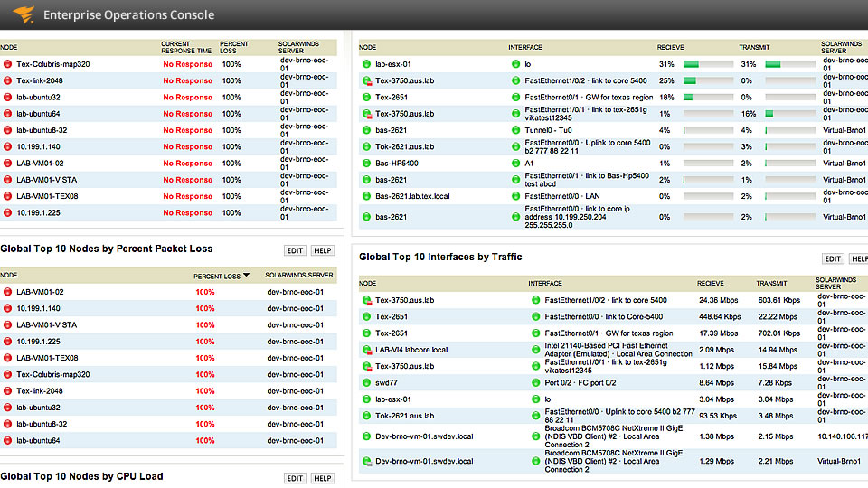868x488 pixels.
Task: Click red status icon for 10.199.1.225 in packet loss table
Action: [x=8, y=342]
